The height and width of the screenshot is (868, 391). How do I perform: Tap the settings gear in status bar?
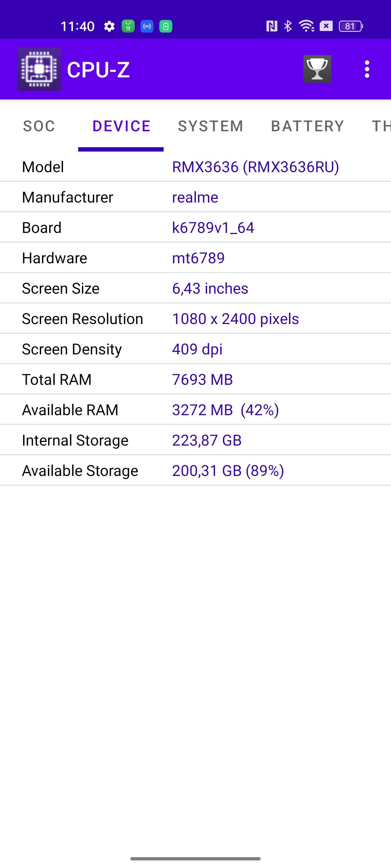coord(109,26)
